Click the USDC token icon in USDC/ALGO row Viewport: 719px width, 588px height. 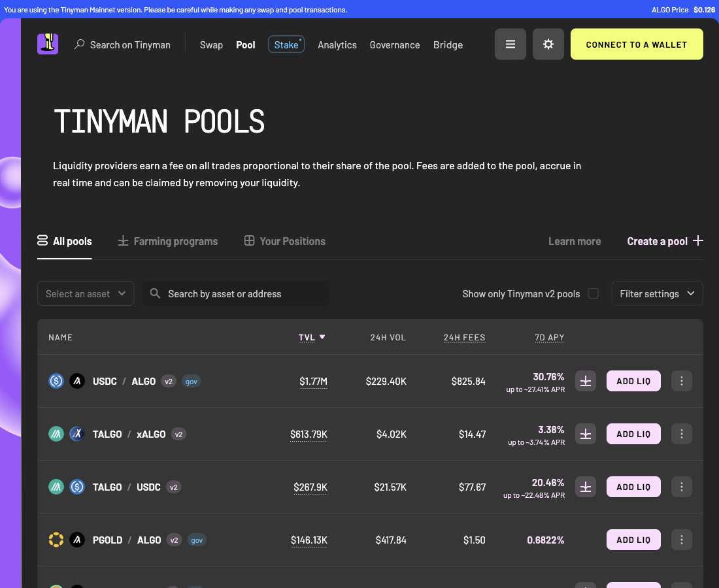[56, 381]
